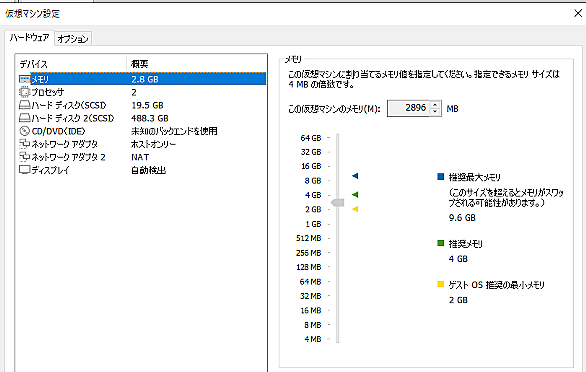Click the ネットワーク アダプタ icon
586x372 pixels.
tap(25, 144)
